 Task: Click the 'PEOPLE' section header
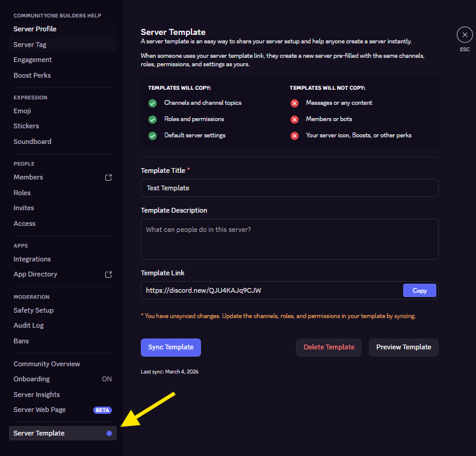(24, 164)
